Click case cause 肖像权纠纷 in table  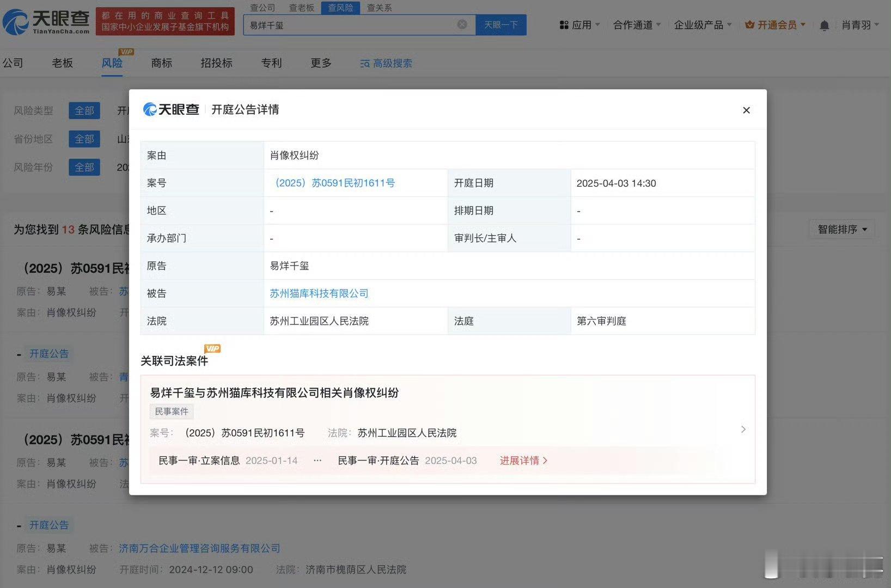click(294, 155)
